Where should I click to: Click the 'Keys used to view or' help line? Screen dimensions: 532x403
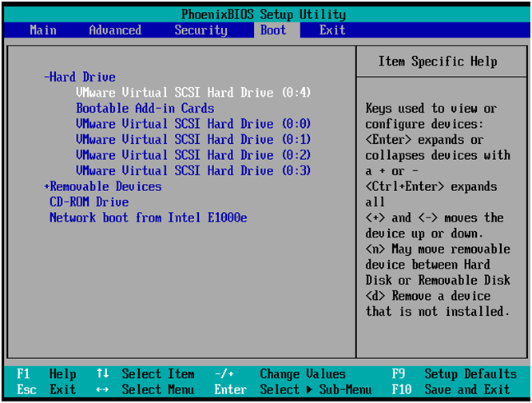click(x=431, y=108)
